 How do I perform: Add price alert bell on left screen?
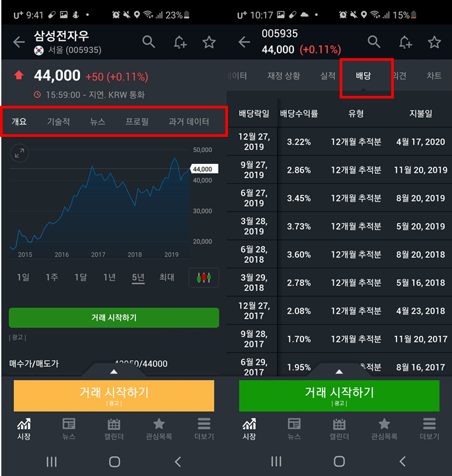point(180,42)
